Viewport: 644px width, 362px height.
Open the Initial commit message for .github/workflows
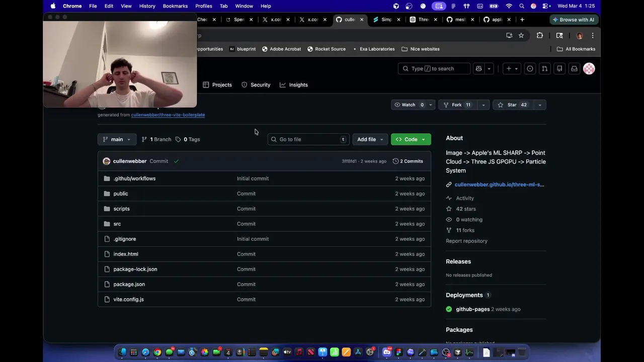tap(253, 178)
